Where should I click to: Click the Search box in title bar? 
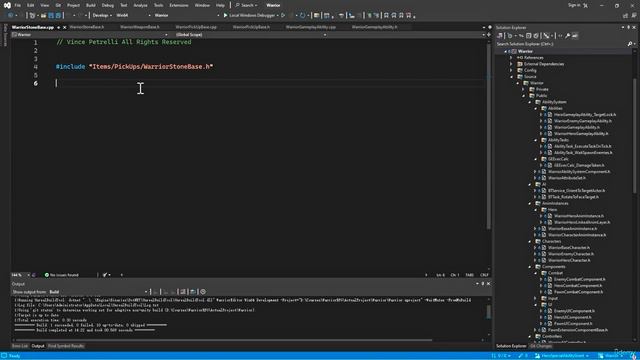[247, 5]
